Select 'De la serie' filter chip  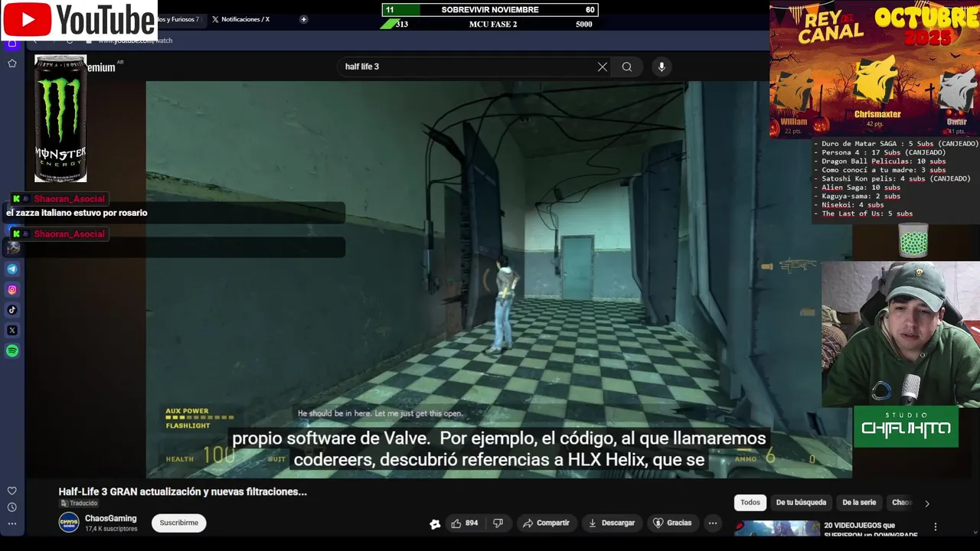pyautogui.click(x=859, y=503)
